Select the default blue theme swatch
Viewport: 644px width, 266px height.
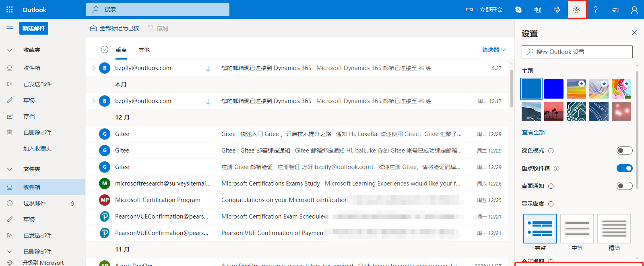[x=531, y=89]
